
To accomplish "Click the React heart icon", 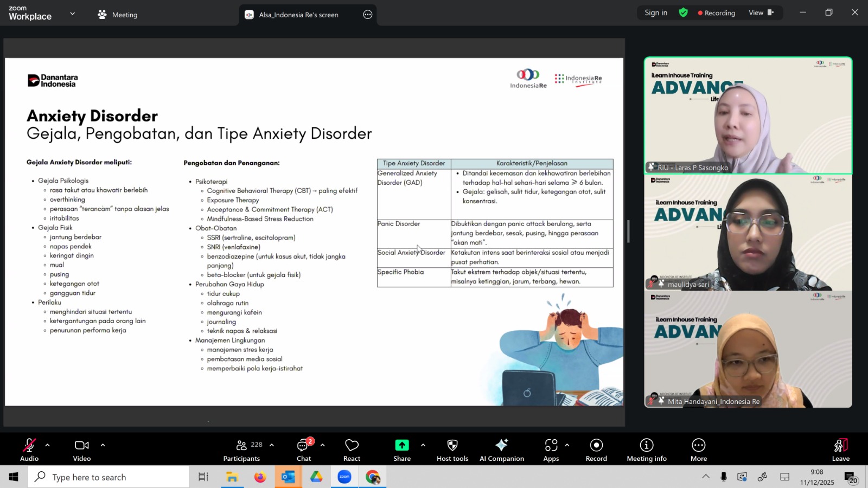I will (352, 450).
